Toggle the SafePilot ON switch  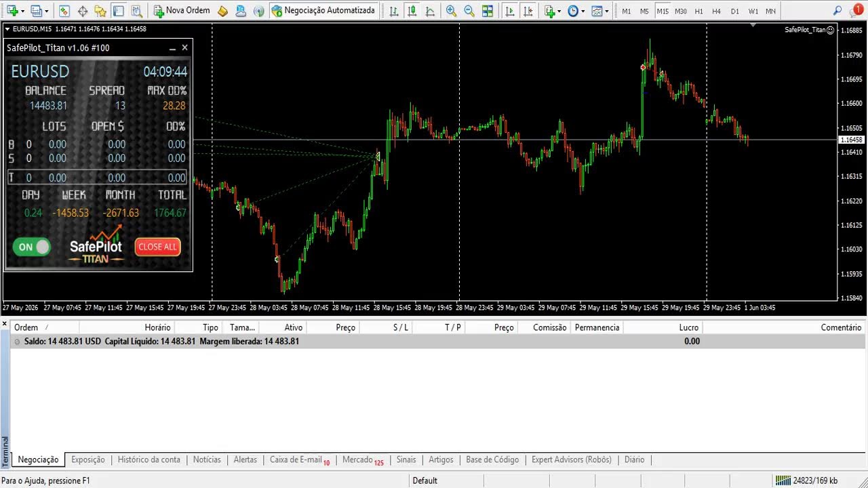coord(31,247)
